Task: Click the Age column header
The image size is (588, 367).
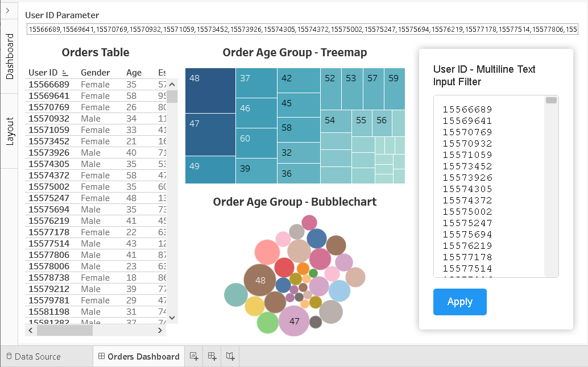Action: coord(134,73)
